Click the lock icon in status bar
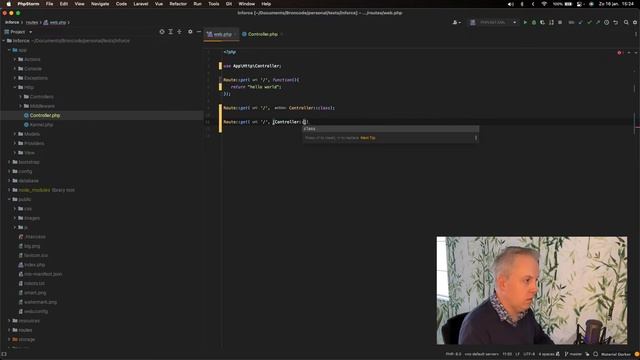This screenshot has width=640, height=360. click(x=558, y=354)
